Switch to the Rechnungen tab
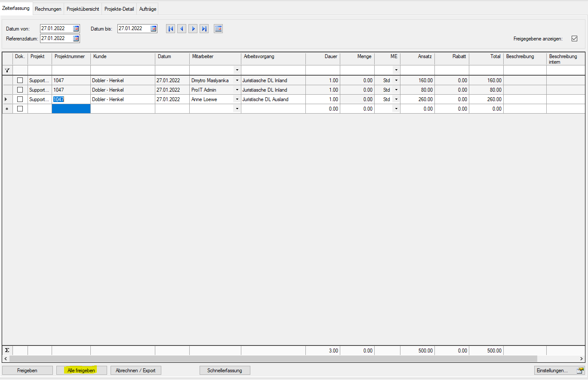 48,9
